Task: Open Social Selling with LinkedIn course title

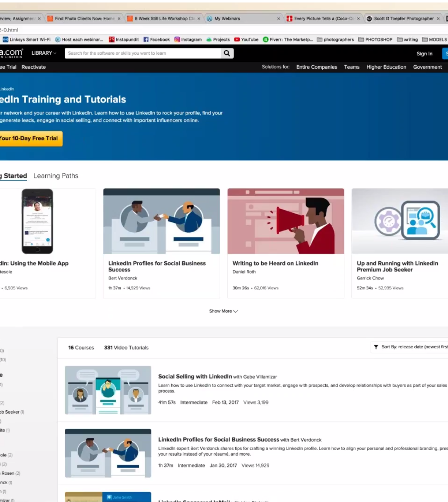Action: 195,377
